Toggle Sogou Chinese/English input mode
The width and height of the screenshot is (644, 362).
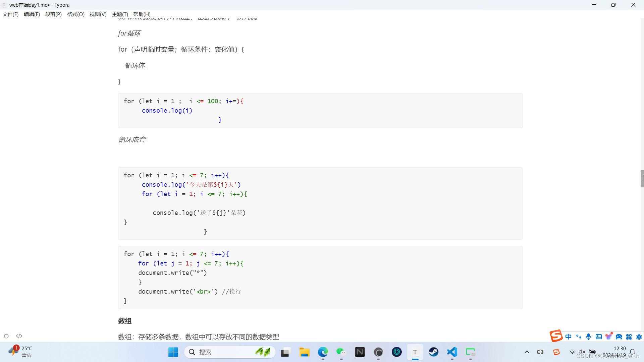[568, 337]
